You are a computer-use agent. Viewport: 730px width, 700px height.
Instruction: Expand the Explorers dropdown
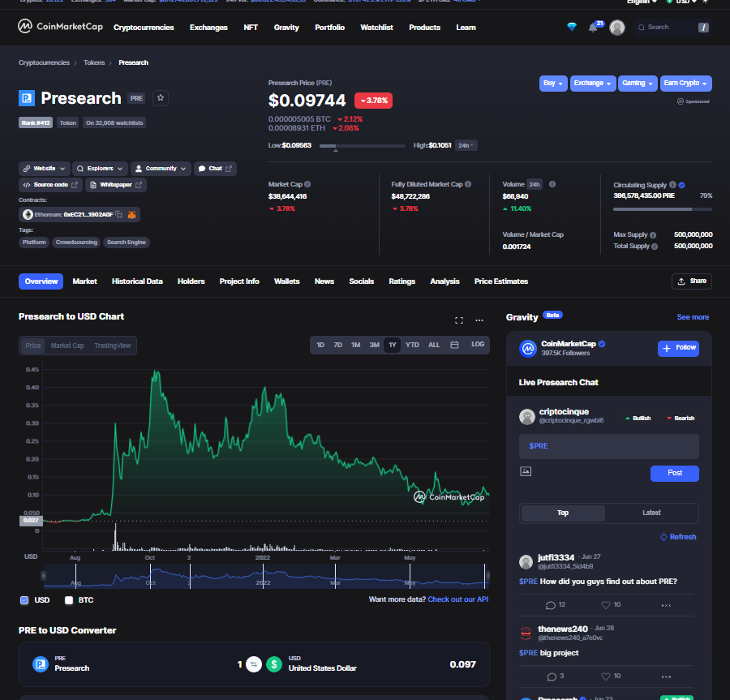pyautogui.click(x=100, y=169)
